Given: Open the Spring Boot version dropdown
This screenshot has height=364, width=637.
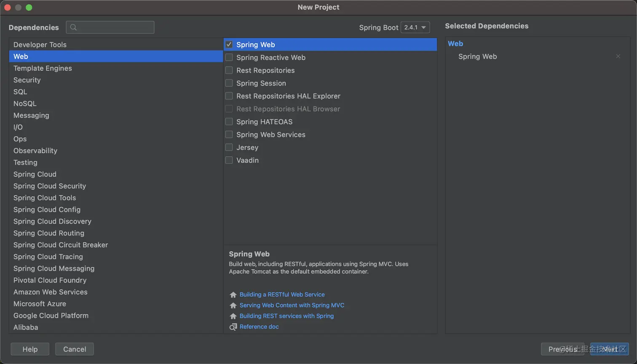Looking at the screenshot, I should pos(415,27).
